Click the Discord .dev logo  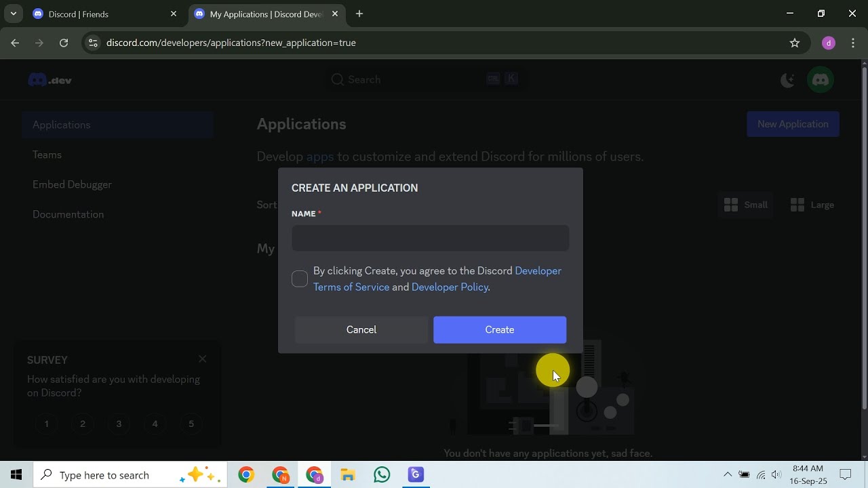click(x=50, y=80)
